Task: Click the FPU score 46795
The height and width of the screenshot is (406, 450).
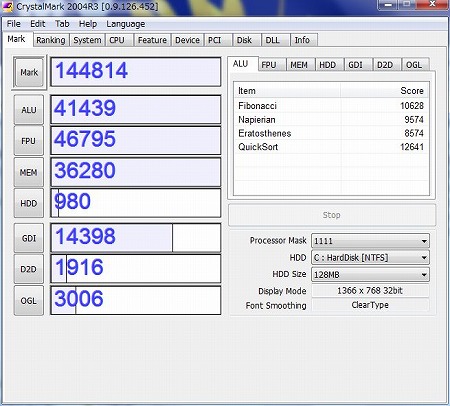Action: coord(85,139)
